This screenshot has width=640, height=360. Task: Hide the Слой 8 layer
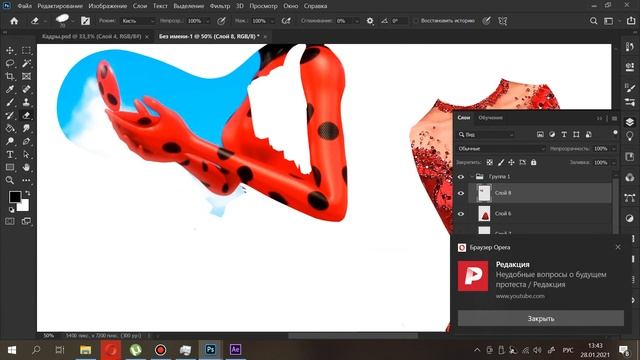coord(461,193)
